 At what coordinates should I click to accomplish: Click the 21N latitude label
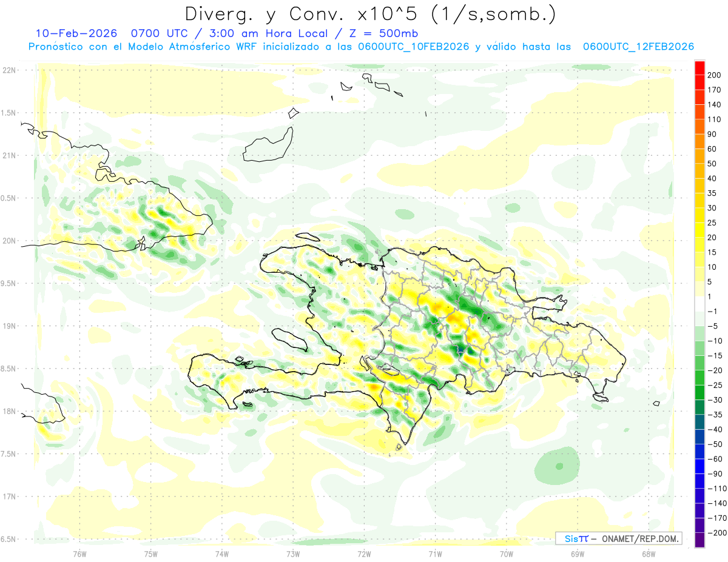point(9,155)
